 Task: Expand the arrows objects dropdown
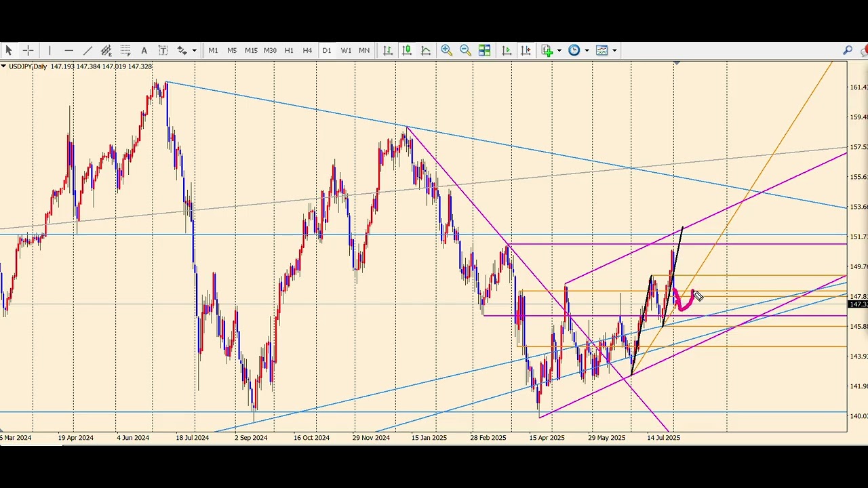(194, 50)
